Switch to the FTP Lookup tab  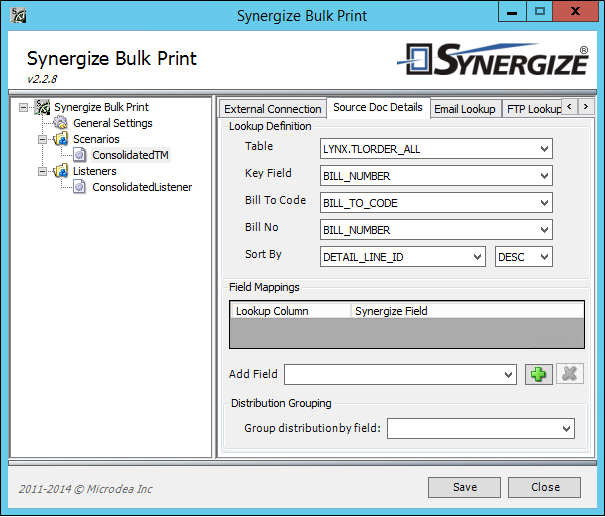[534, 109]
